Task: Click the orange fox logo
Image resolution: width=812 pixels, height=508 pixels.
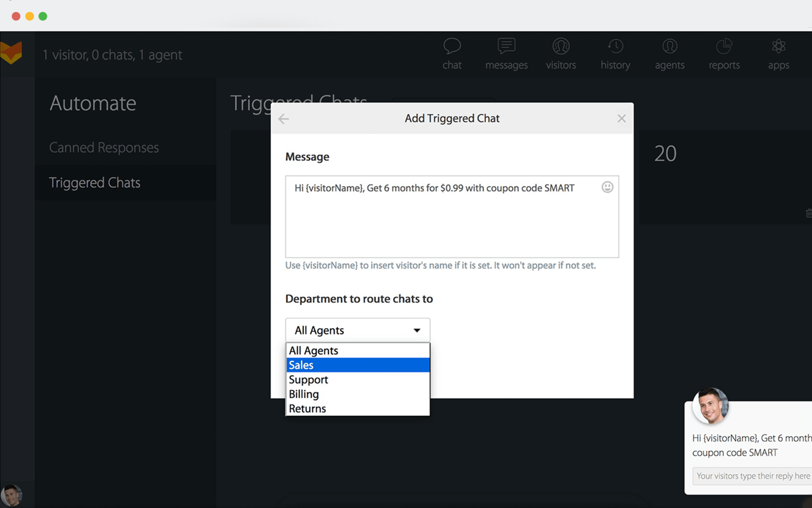Action: tap(11, 53)
